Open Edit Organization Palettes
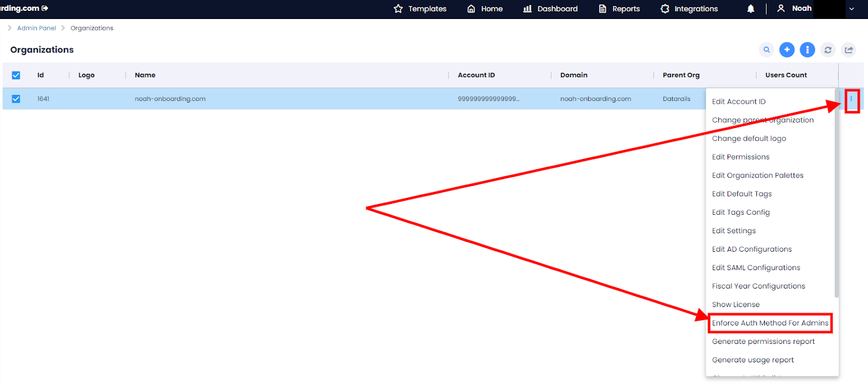Viewport: 868px width, 390px height. 757,175
